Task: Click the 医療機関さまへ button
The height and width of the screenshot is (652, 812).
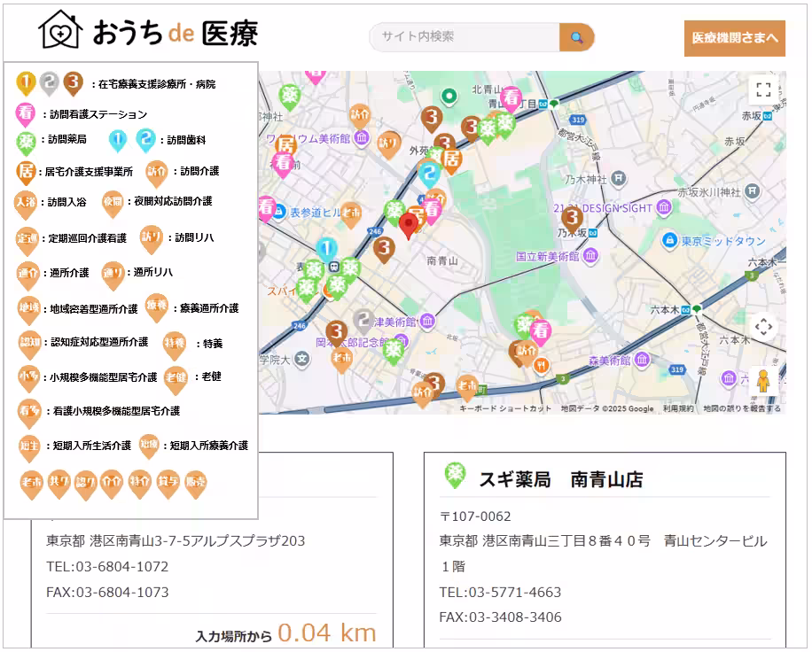Action: 735,38
